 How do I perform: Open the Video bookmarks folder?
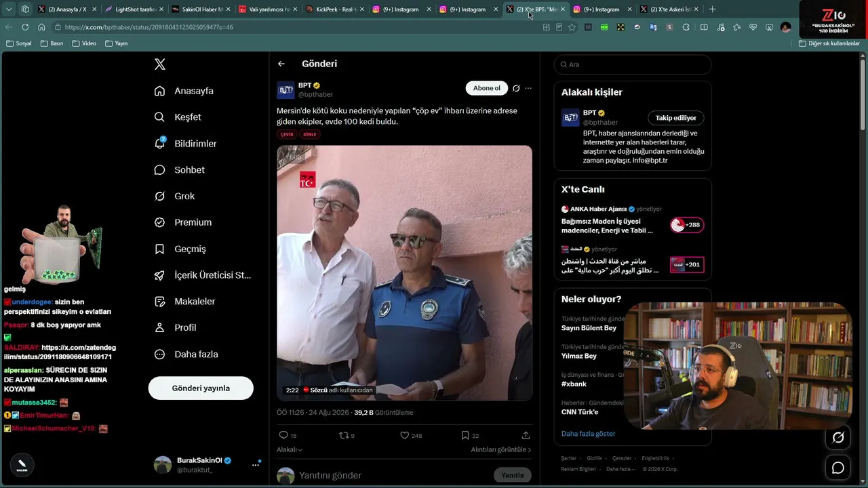click(84, 43)
